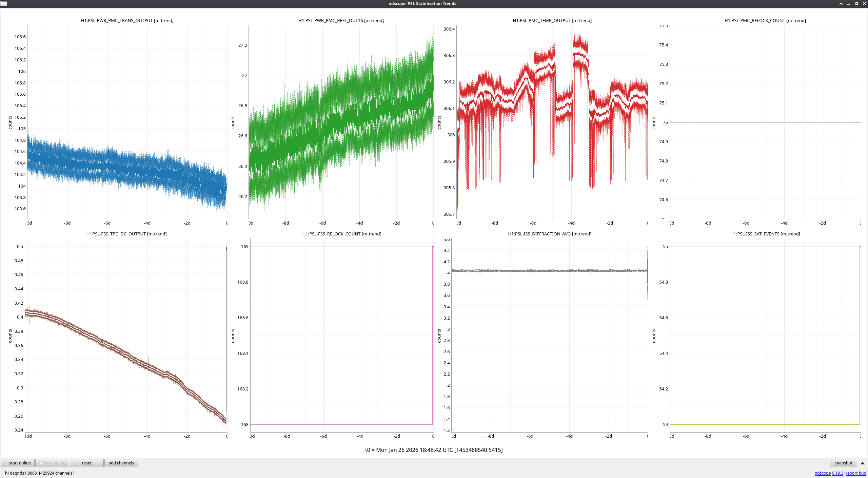Click the FSS_TPD_DC_OUTPUT plot title
Viewport: 868px width, 478px height.
click(126, 234)
